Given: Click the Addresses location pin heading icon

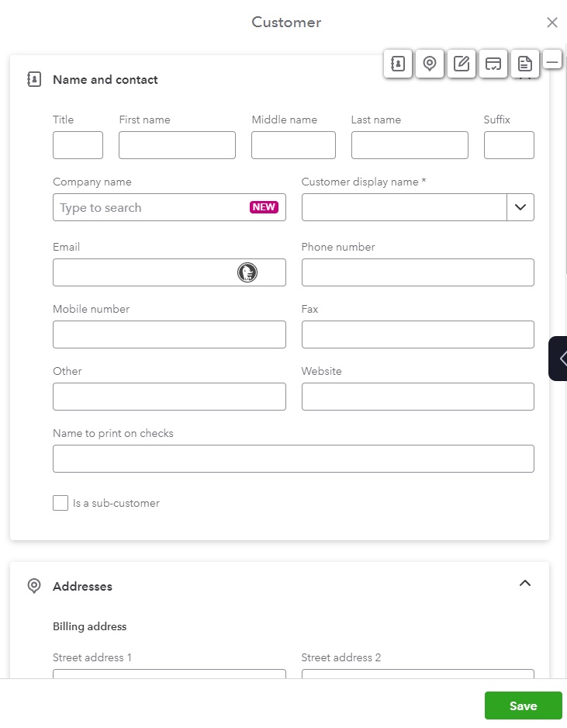Looking at the screenshot, I should (x=34, y=586).
